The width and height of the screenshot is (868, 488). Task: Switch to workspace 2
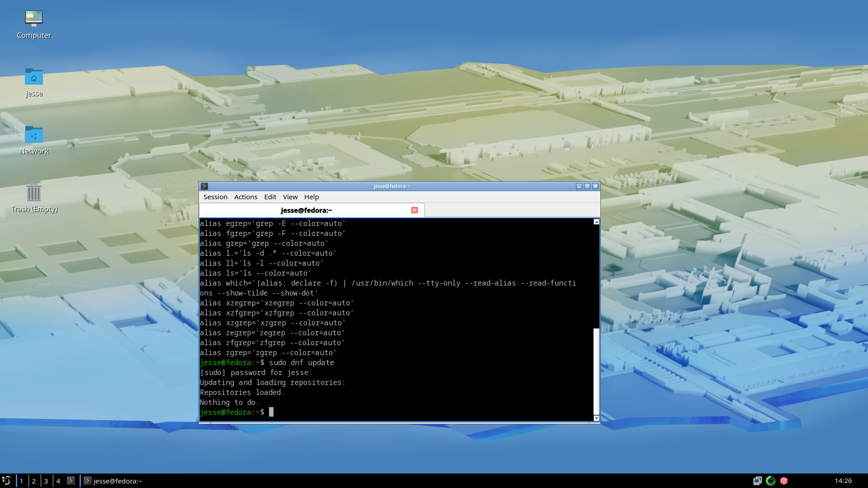(34, 481)
